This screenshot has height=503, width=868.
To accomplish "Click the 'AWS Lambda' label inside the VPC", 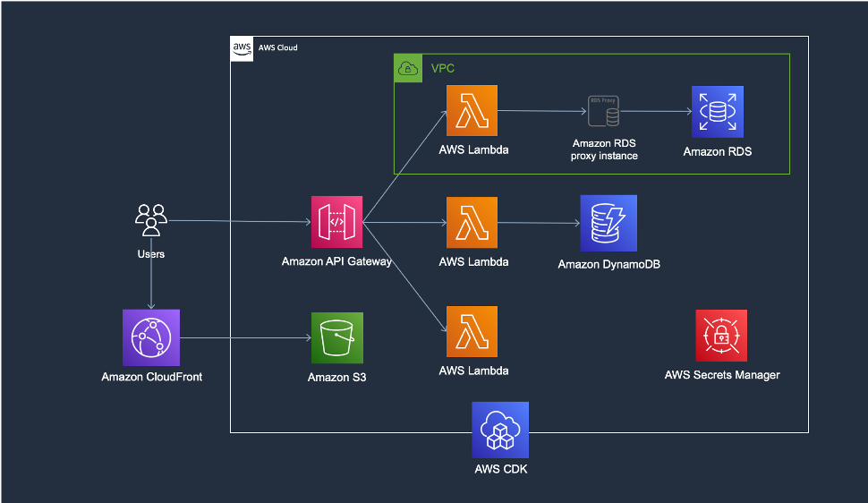I will click(473, 149).
